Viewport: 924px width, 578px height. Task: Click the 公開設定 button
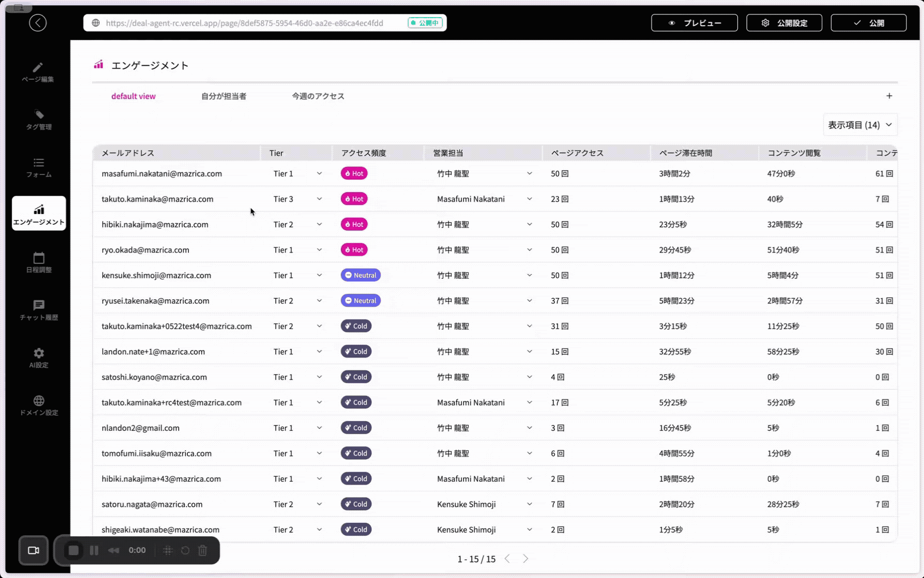click(x=784, y=23)
